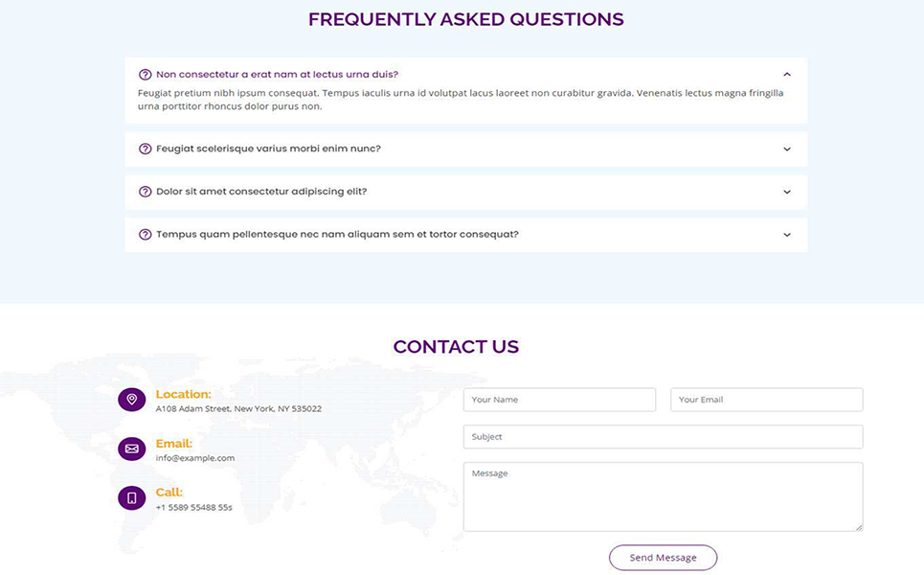The width and height of the screenshot is (924, 575).
Task: Click the phone number +1 5589 55488 55s
Action: (194, 507)
